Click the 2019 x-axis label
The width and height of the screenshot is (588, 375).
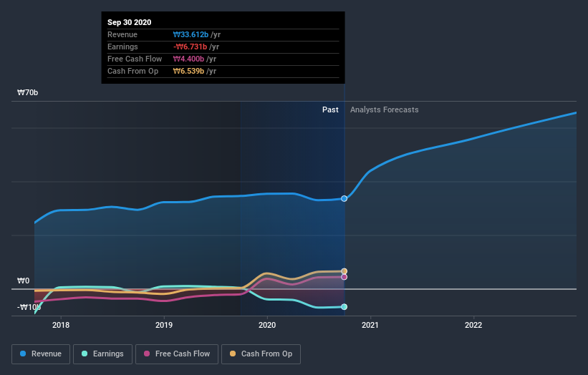[x=164, y=325]
